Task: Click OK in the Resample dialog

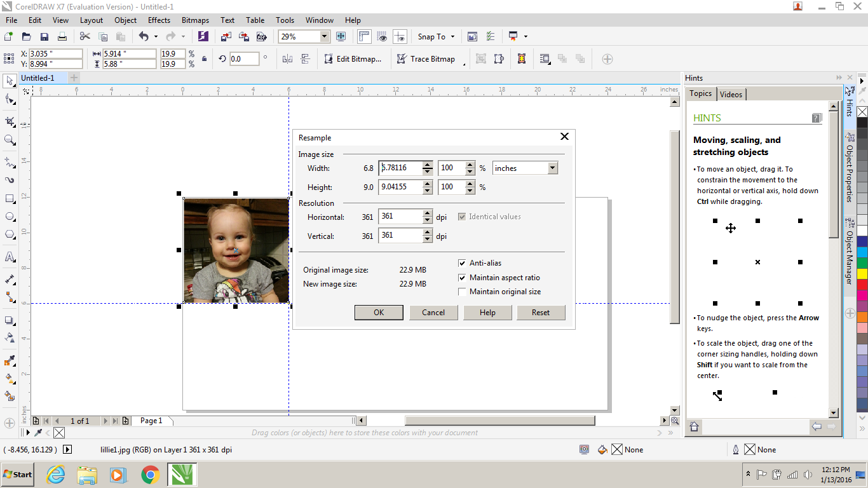Action: click(379, 312)
